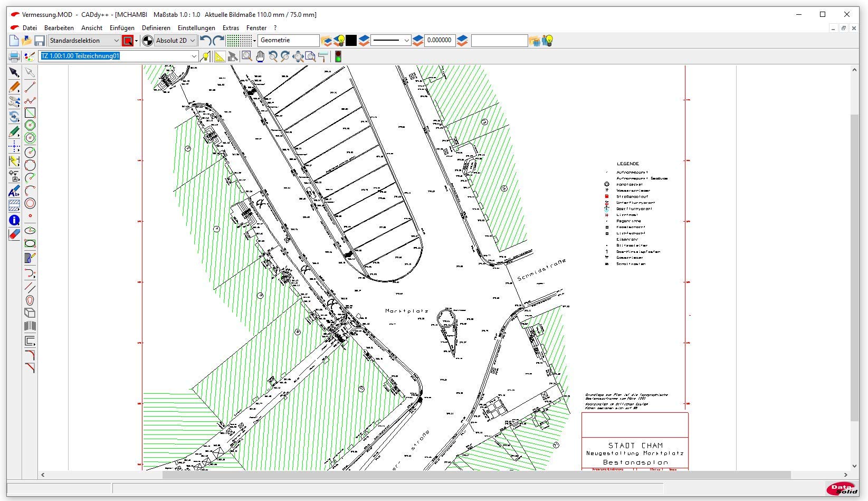Create a new drawing file
868x501 pixels.
coord(14,41)
